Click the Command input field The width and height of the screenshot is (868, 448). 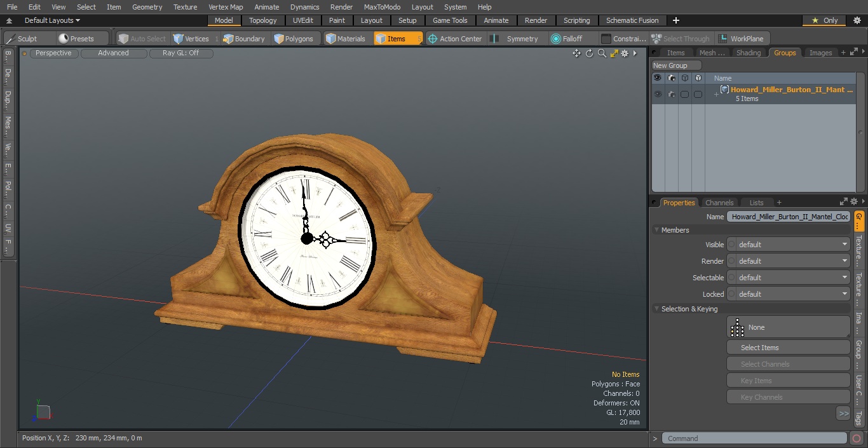click(x=754, y=438)
